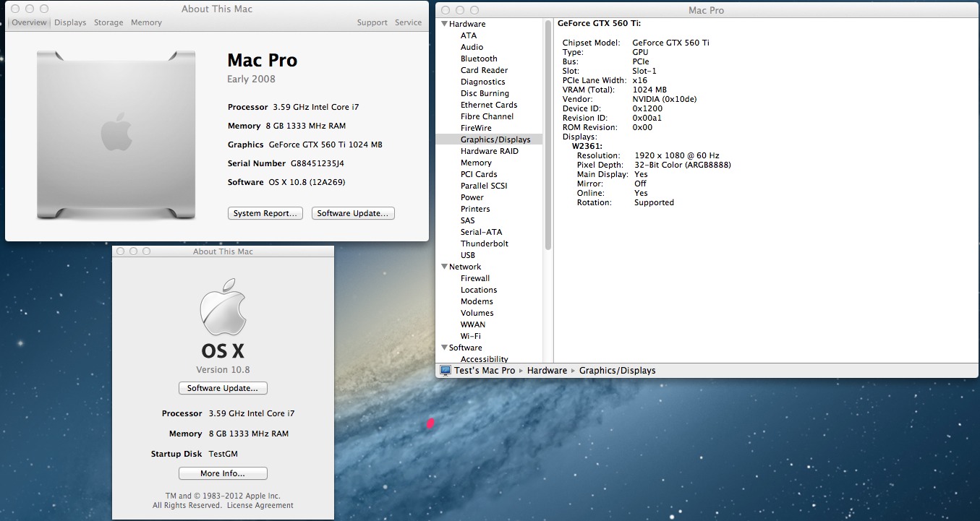The image size is (980, 521).
Task: Select Accessibility under Software
Action: [x=485, y=359]
